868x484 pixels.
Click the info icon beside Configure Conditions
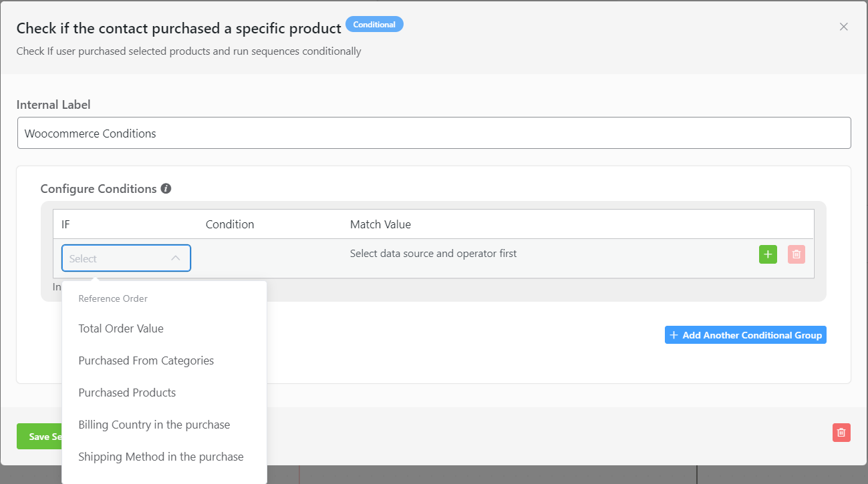[166, 188]
